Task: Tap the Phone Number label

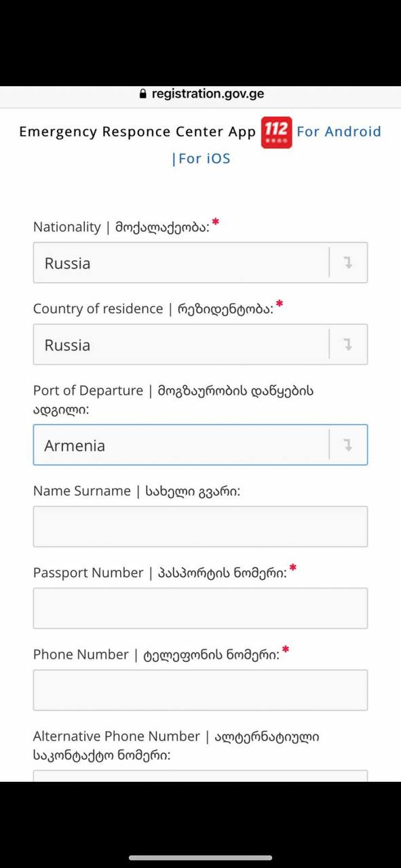Action: point(161,654)
